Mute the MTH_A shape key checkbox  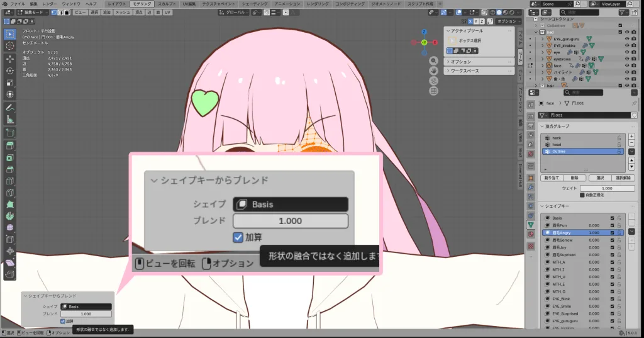(612, 262)
